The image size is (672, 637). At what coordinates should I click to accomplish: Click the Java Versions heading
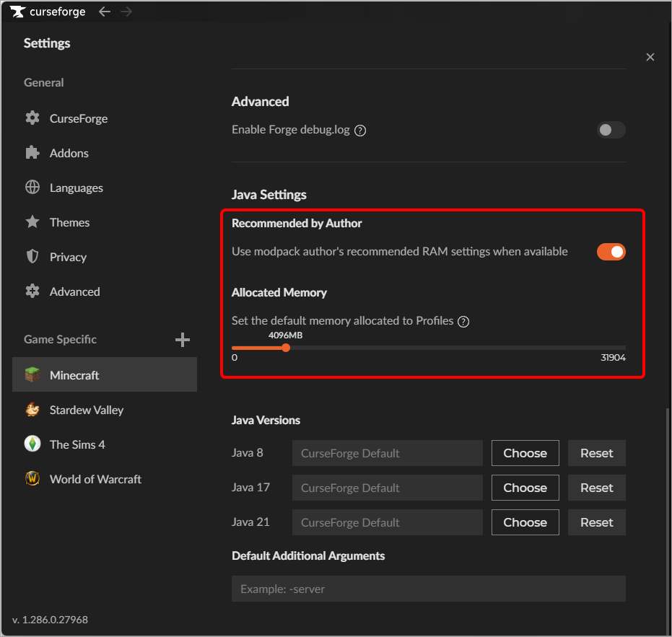coord(266,421)
